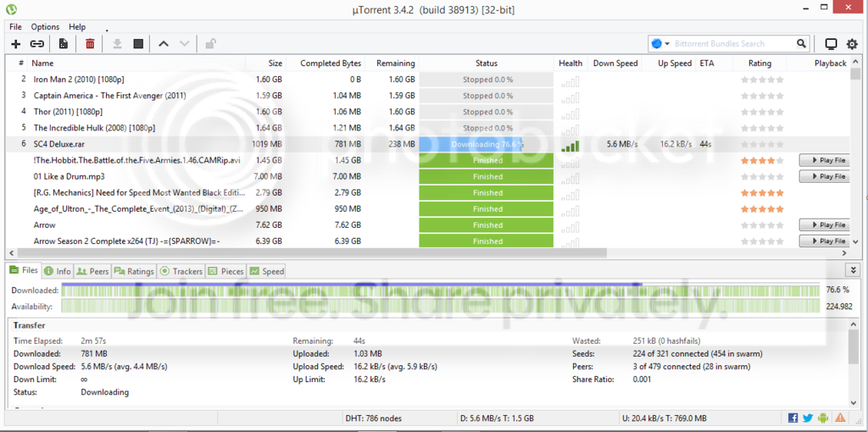
Task: Click the Twitter icon in status bar
Action: coord(808,418)
